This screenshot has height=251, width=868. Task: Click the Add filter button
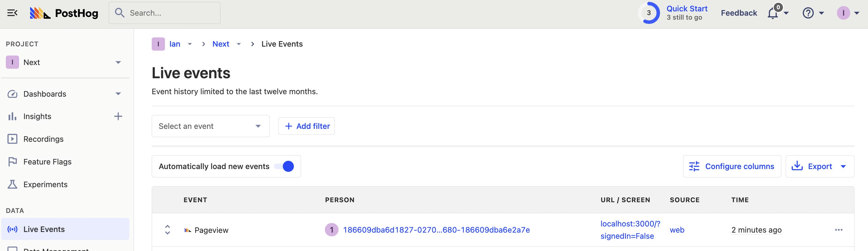tap(306, 126)
